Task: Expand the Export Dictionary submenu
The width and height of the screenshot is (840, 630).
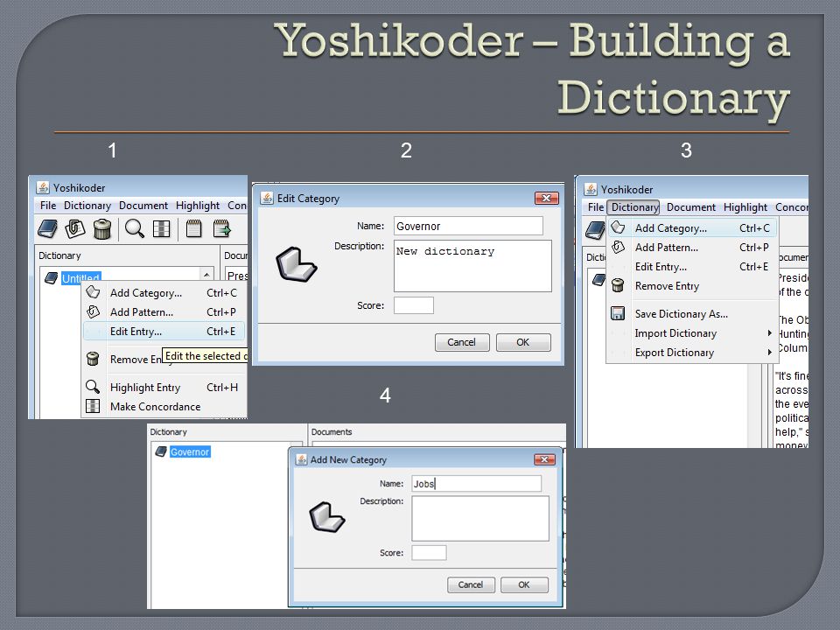Action: click(692, 352)
